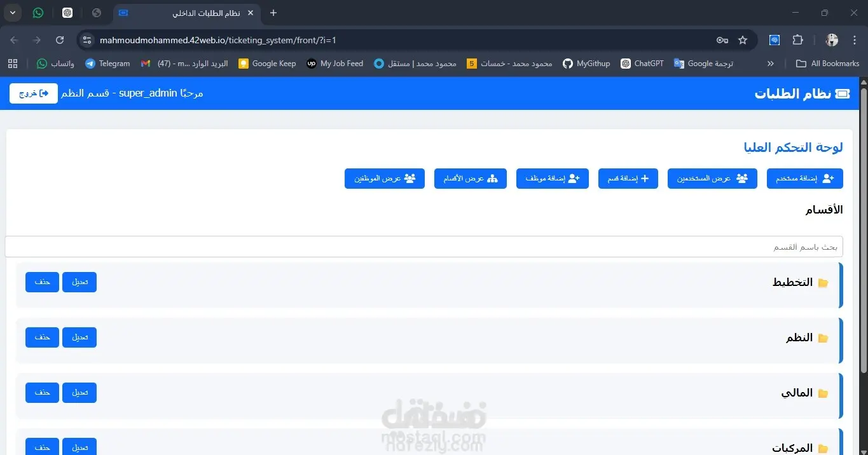This screenshot has height=455, width=868.
Task: Delete the المركبات department
Action: 42,447
